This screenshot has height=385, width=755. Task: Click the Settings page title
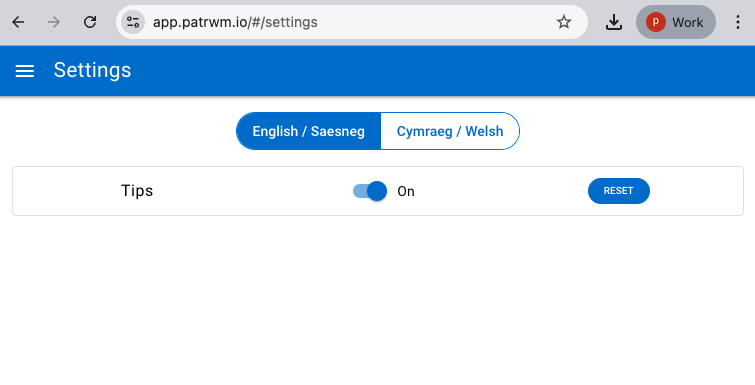click(92, 70)
